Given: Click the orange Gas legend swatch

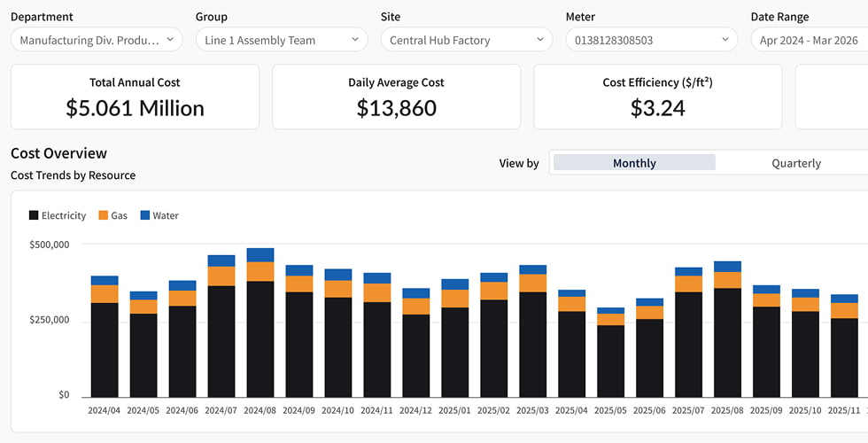Looking at the screenshot, I should (104, 215).
